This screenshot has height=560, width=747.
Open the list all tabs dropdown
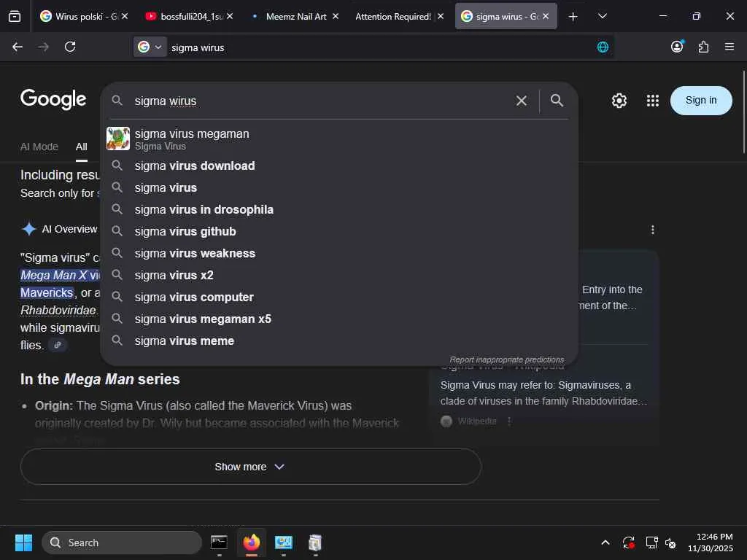pyautogui.click(x=603, y=17)
